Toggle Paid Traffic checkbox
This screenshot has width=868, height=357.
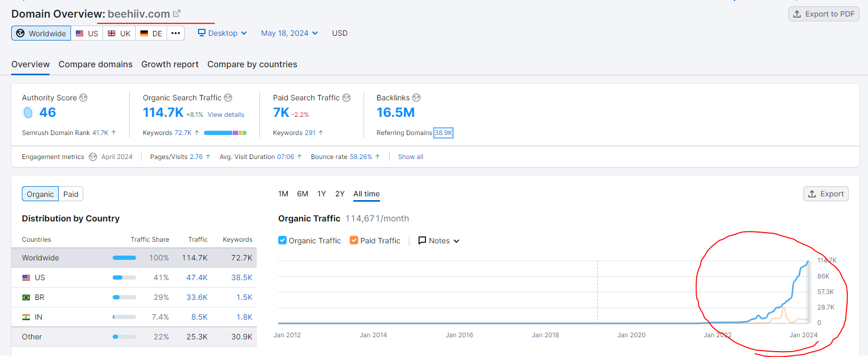tap(354, 240)
